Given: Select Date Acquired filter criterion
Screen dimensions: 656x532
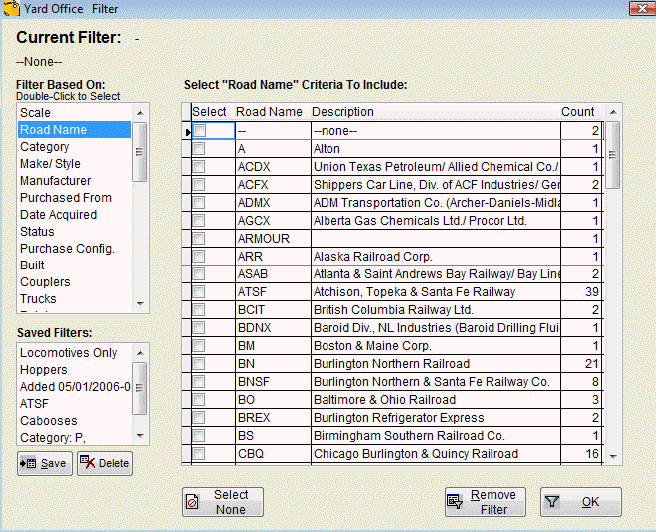Looking at the screenshot, I should coord(74,215).
